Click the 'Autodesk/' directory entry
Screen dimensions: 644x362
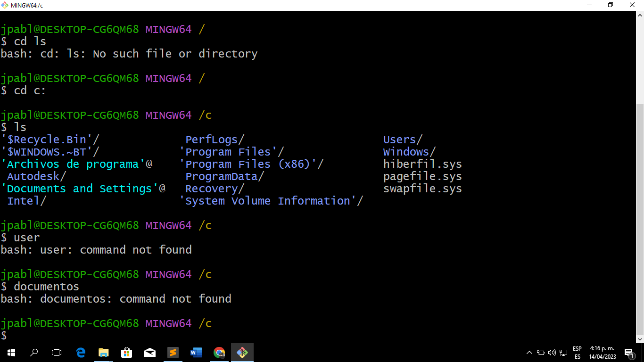(x=36, y=176)
